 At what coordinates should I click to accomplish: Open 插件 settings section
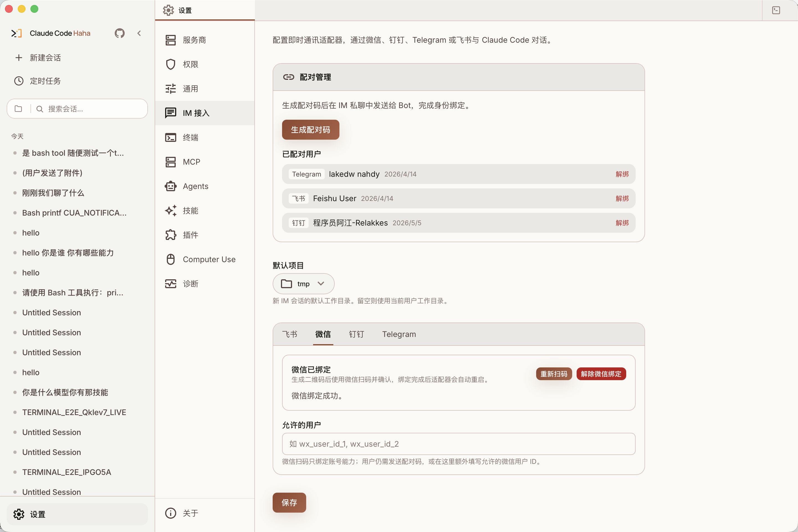[x=204, y=235]
